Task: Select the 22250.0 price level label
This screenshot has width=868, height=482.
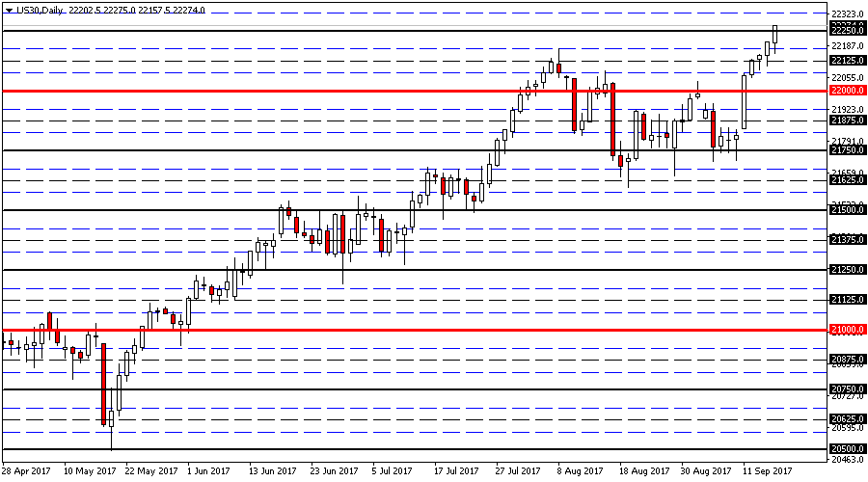Action: pos(846,30)
